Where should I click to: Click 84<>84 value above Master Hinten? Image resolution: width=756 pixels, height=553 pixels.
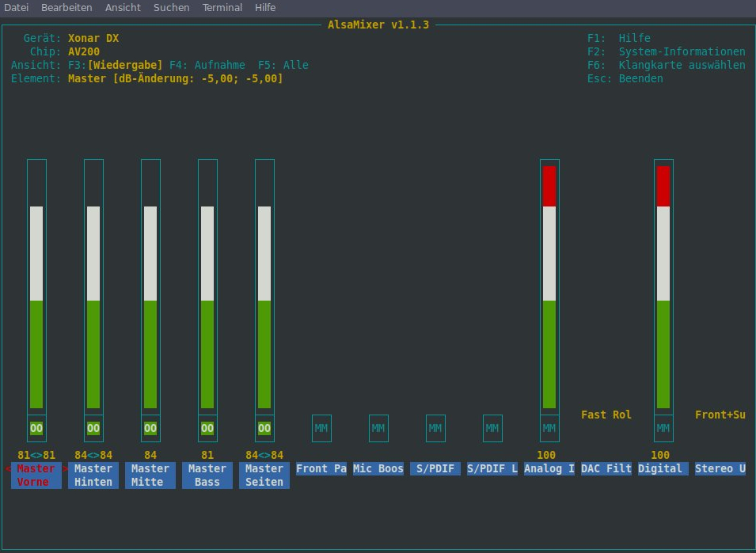point(93,455)
